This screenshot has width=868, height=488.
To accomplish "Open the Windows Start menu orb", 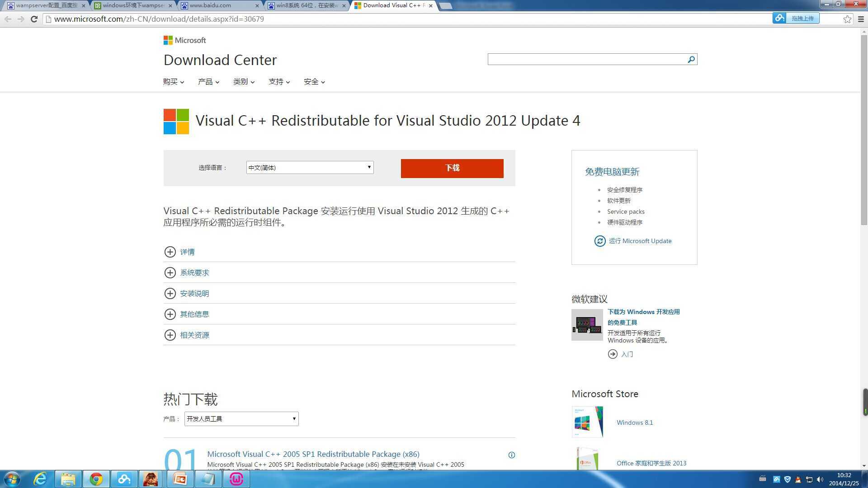I will point(12,479).
